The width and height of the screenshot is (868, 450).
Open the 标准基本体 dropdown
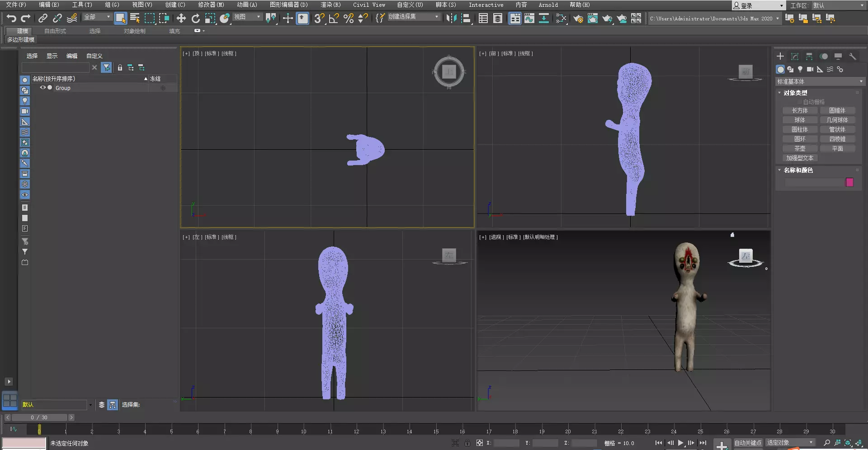coord(819,81)
